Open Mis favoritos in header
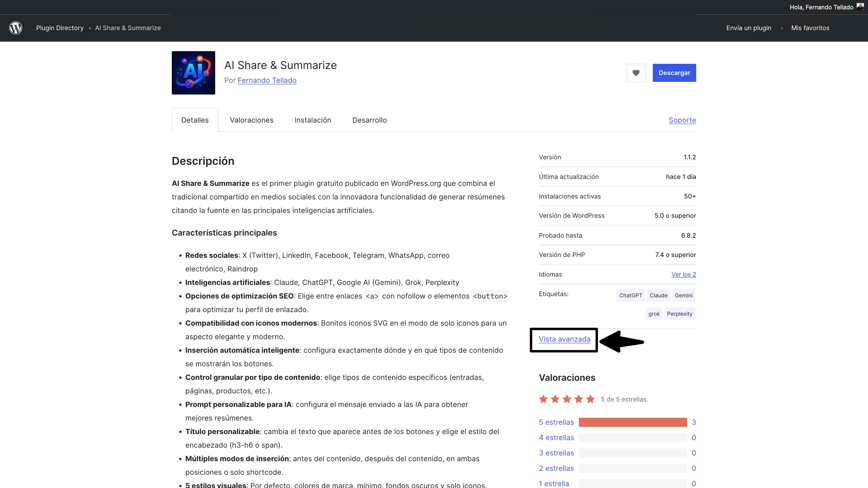The width and height of the screenshot is (868, 488). click(810, 28)
